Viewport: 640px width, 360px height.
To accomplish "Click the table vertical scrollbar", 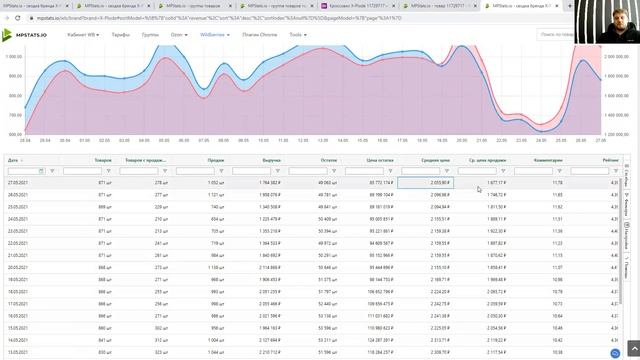I will (x=621, y=241).
